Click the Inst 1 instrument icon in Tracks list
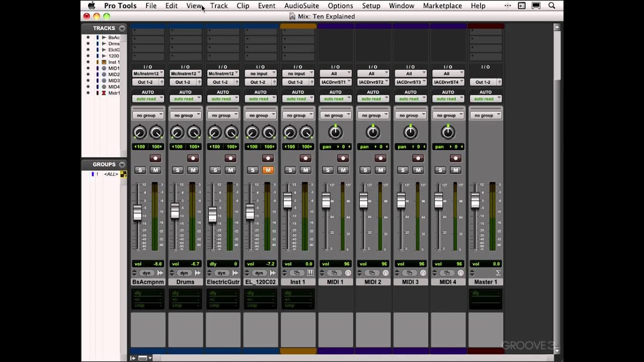 [x=104, y=62]
